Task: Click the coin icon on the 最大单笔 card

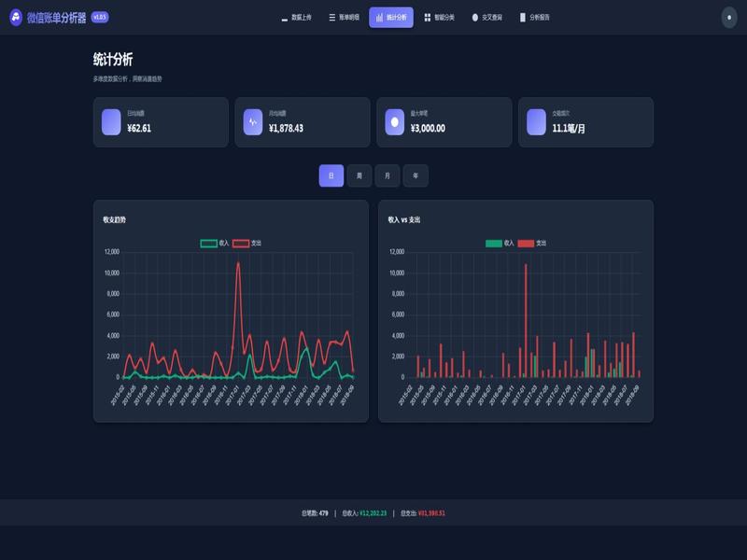Action: [x=394, y=122]
